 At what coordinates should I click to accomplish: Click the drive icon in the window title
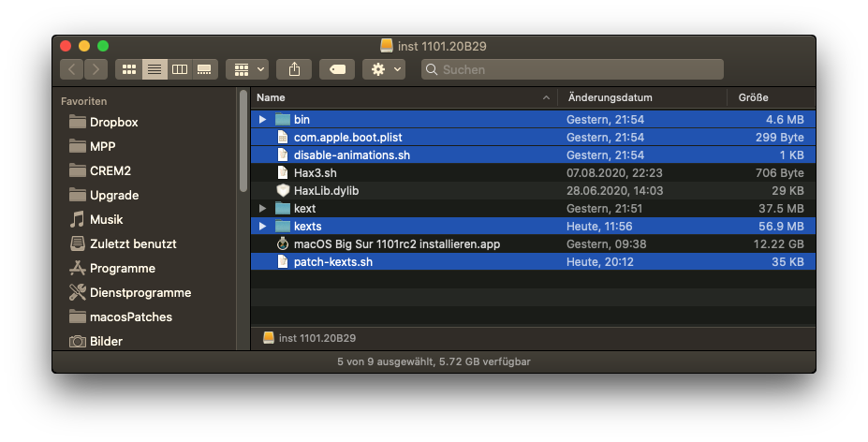387,46
